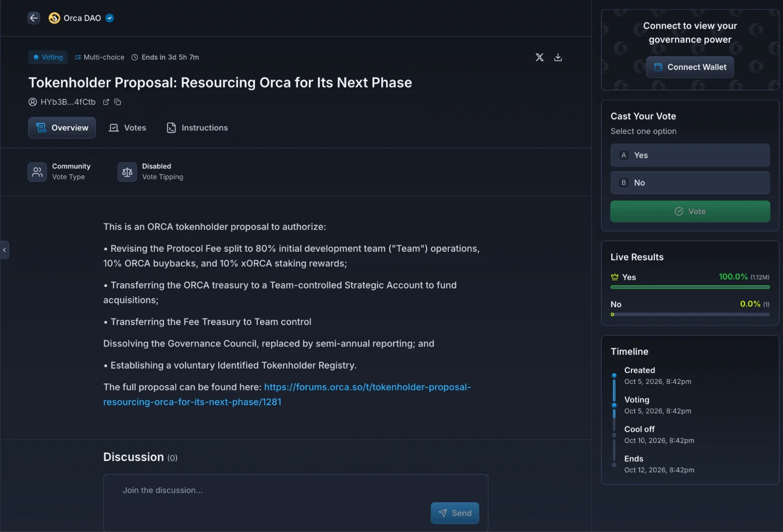Open the proposer address in external explorer

[106, 102]
